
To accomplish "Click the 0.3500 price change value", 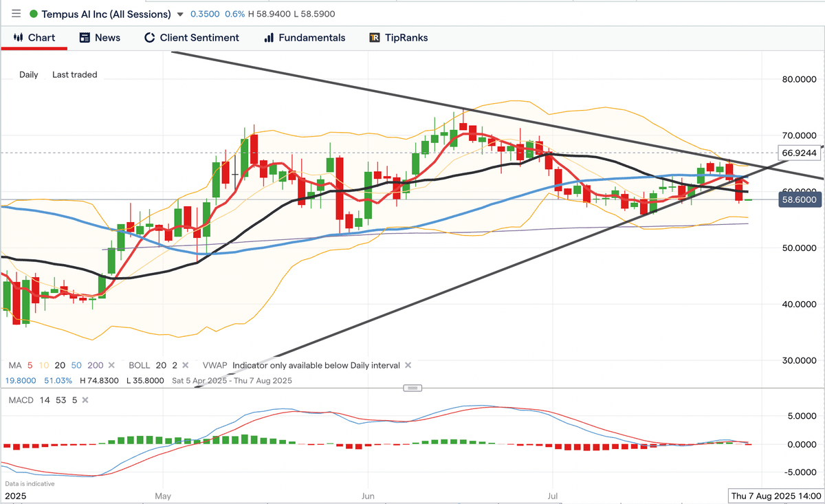I will [205, 14].
